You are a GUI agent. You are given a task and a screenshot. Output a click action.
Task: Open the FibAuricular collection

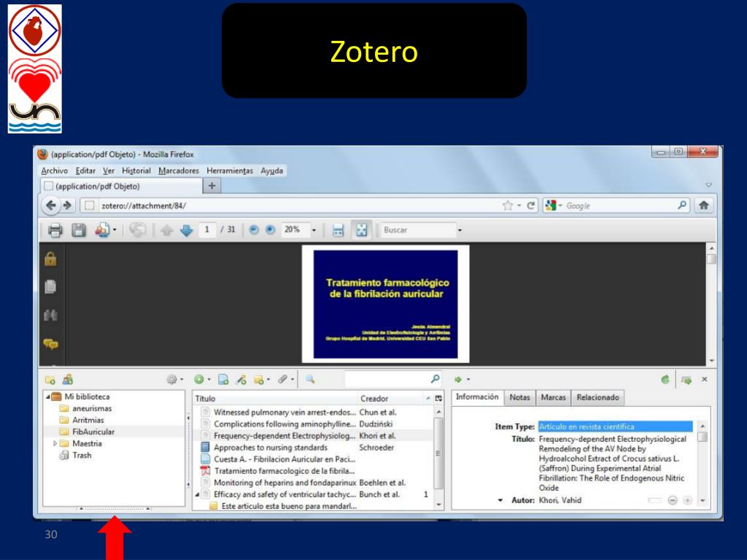pos(93,432)
